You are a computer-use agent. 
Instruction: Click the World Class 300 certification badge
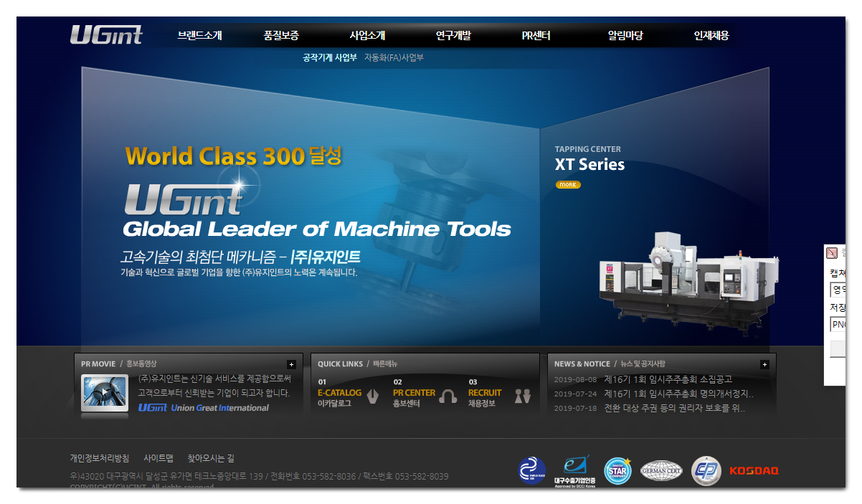tap(532, 471)
